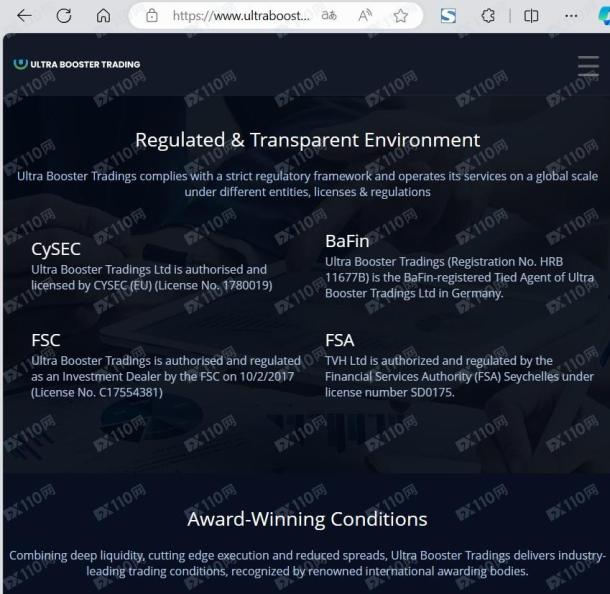
Task: Reload the current page
Action: coord(64,16)
